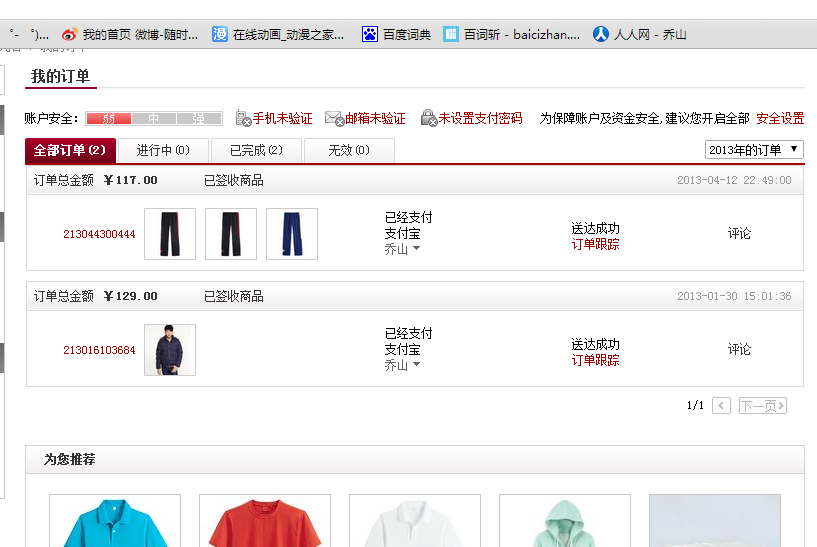Open the 人人网 bookmark icon
Screen dimensions: 817x547
point(601,34)
